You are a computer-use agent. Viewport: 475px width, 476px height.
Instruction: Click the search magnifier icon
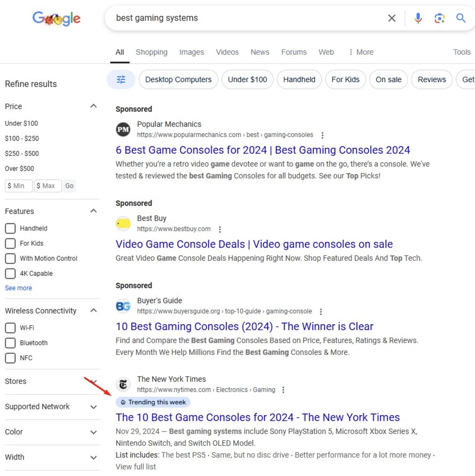point(461,18)
